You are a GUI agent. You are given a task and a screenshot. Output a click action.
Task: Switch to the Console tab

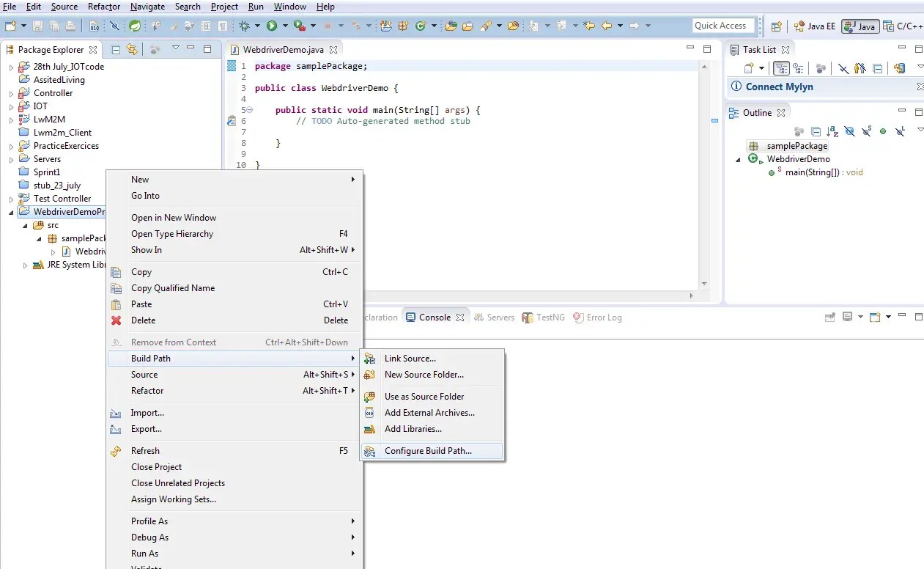click(435, 317)
